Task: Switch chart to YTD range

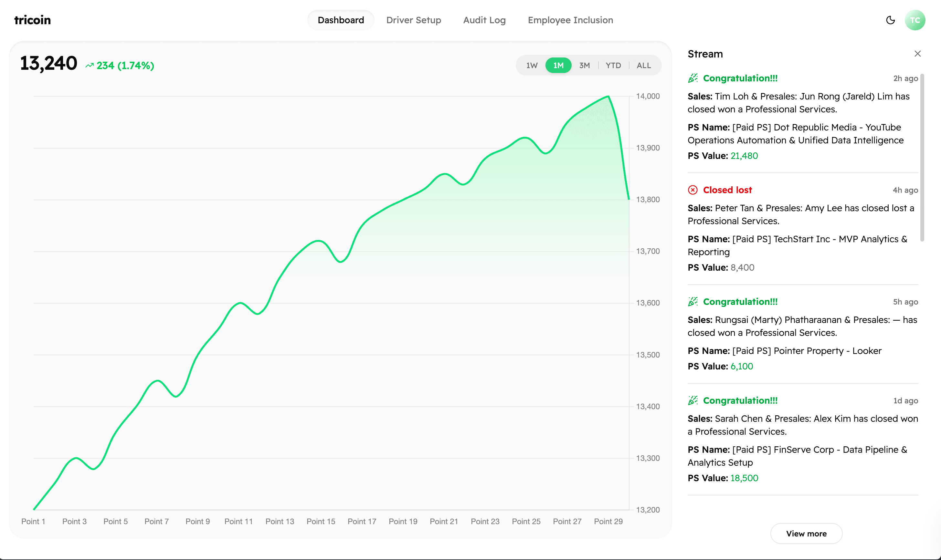Action: [x=613, y=66]
